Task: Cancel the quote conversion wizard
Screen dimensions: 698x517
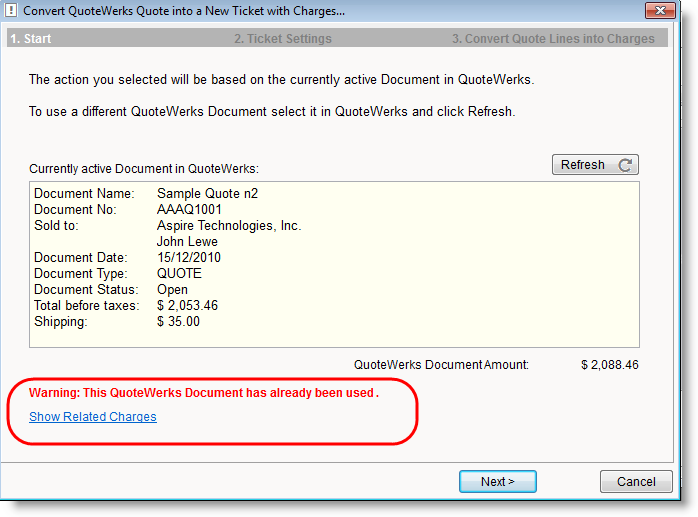Action: point(635,482)
